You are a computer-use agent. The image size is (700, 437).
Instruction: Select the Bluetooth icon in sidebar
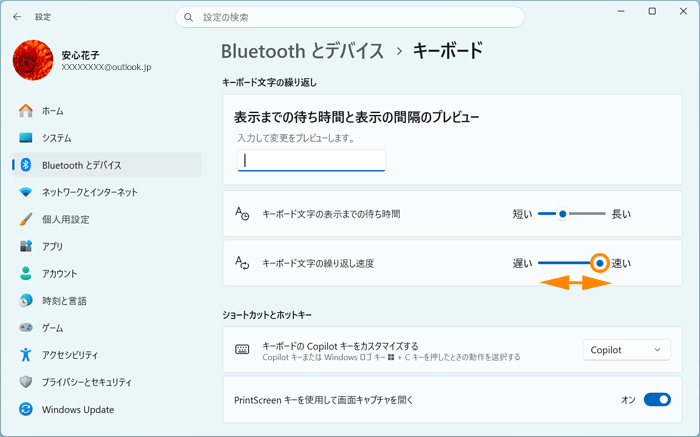coord(26,165)
